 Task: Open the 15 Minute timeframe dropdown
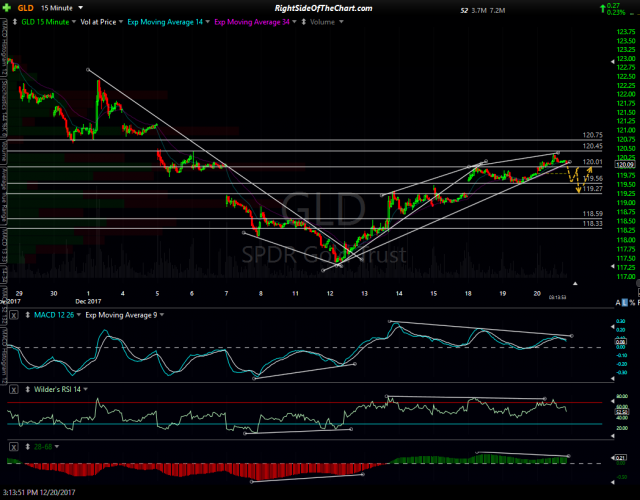pyautogui.click(x=80, y=8)
